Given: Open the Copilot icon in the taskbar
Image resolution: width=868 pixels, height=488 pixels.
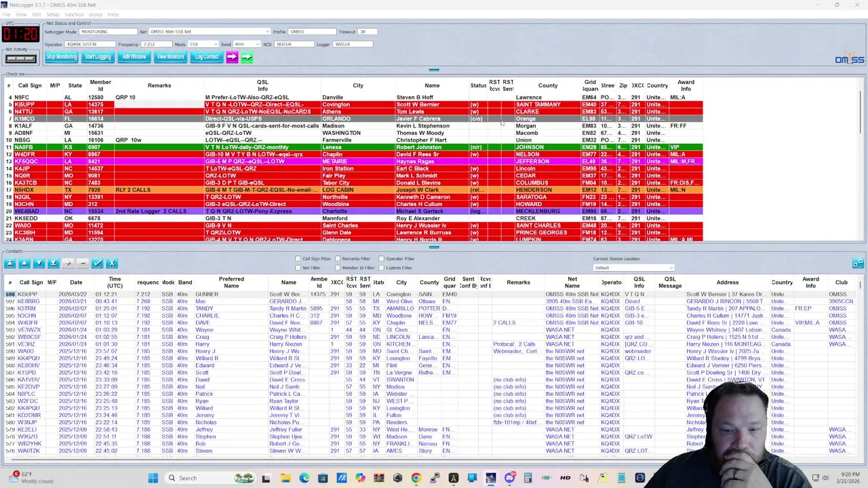Looking at the screenshot, I should click(x=360, y=478).
